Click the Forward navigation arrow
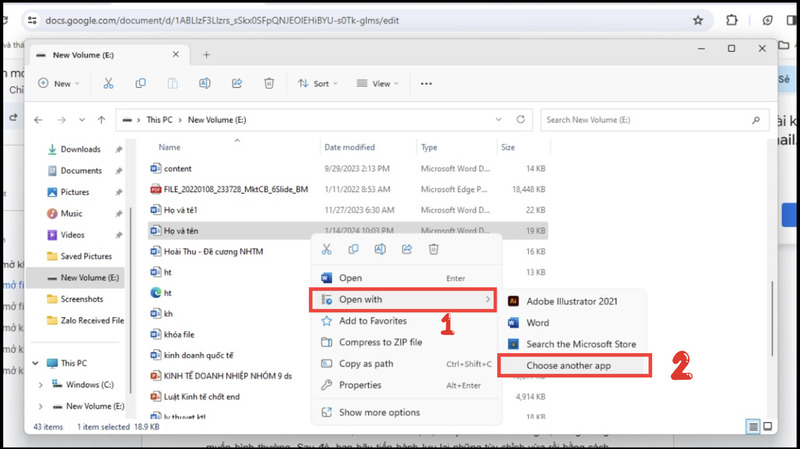 click(62, 120)
